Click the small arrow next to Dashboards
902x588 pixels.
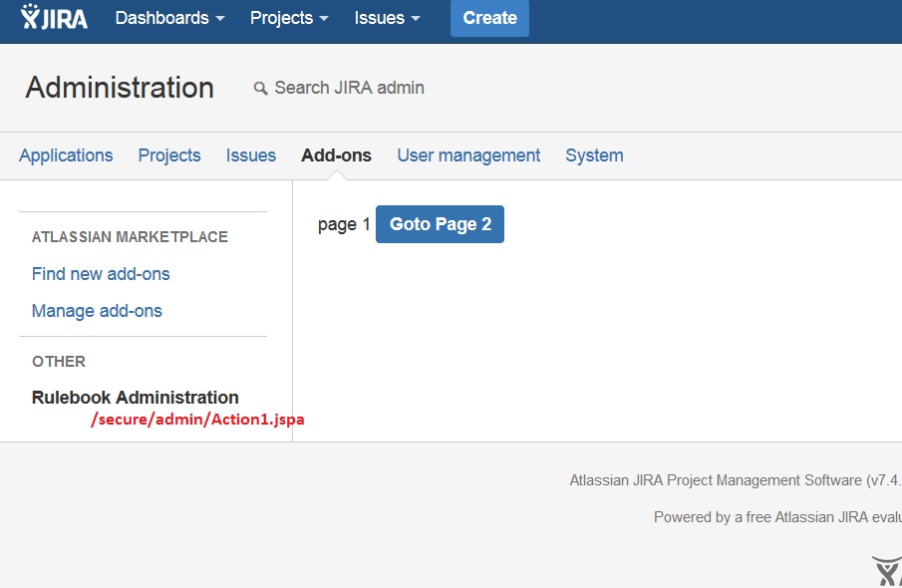pos(219,19)
